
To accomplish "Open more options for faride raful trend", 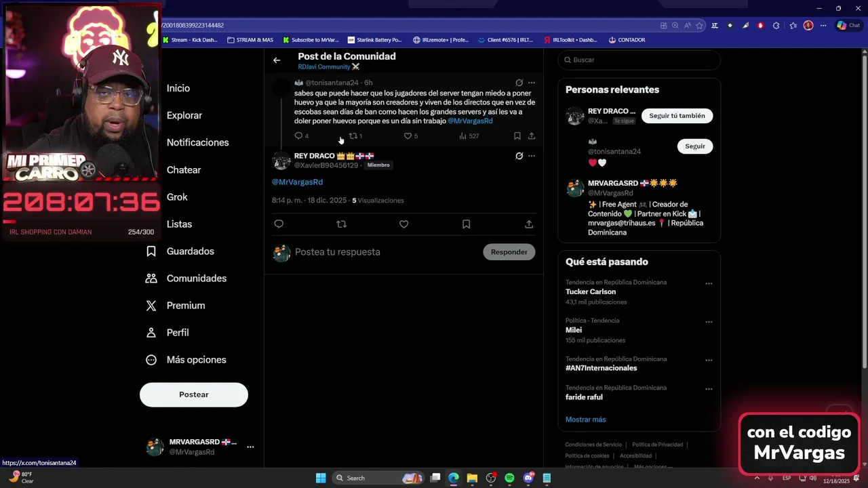I will point(709,389).
